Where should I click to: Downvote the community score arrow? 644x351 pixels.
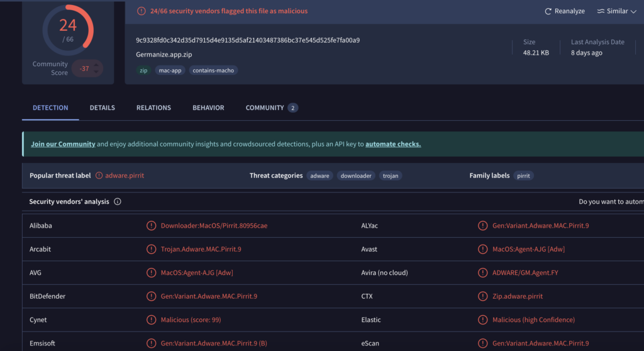96,72
